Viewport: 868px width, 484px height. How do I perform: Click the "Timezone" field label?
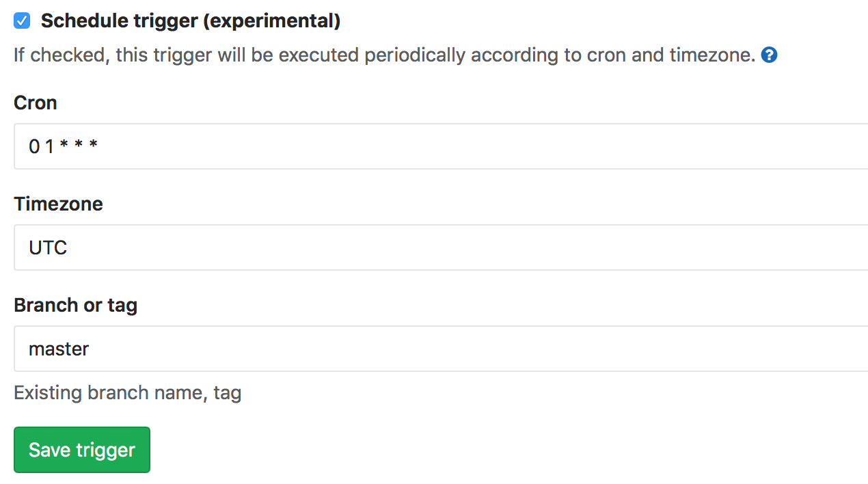pyautogui.click(x=58, y=204)
